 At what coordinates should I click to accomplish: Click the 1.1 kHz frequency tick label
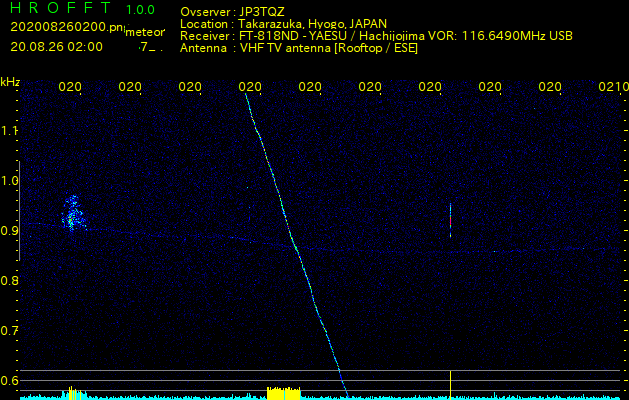tap(10, 130)
